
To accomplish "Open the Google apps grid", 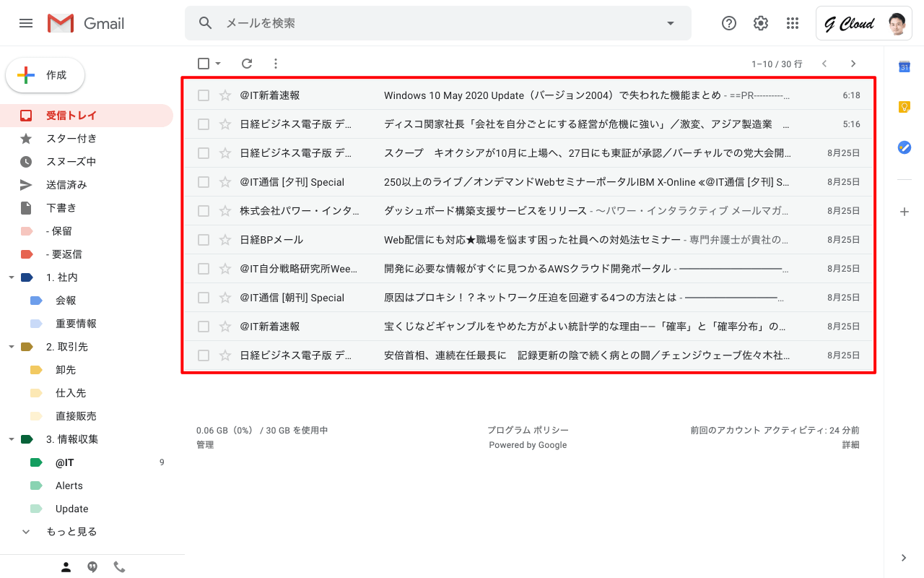I will (793, 23).
